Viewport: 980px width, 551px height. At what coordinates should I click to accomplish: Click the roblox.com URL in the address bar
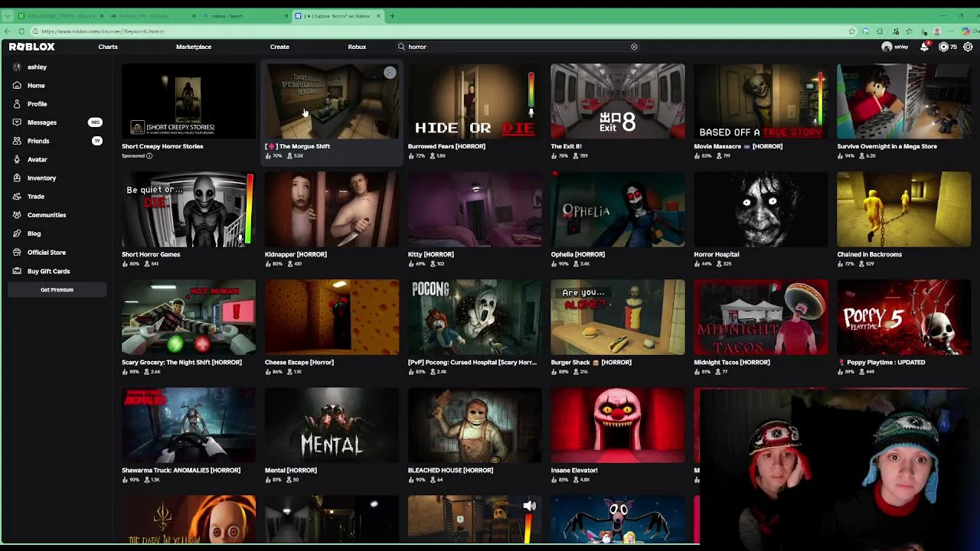click(103, 31)
